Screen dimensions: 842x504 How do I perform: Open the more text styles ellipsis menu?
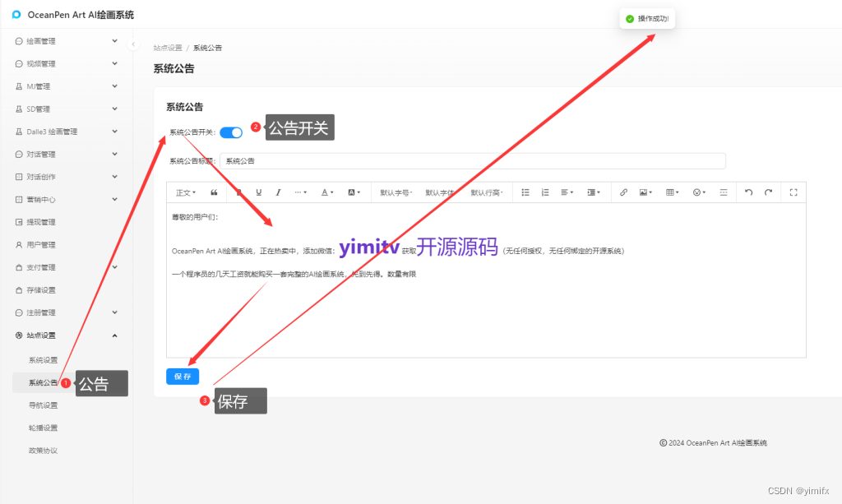pos(300,192)
